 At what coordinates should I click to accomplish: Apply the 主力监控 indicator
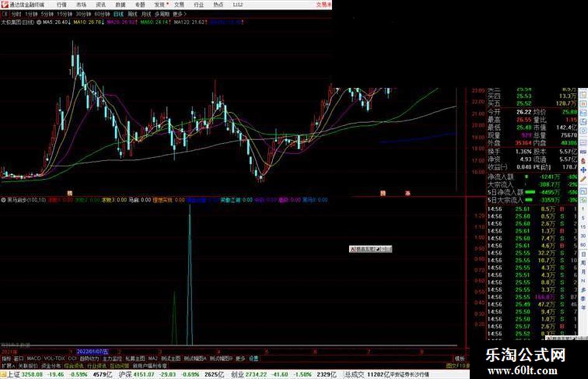click(x=112, y=358)
